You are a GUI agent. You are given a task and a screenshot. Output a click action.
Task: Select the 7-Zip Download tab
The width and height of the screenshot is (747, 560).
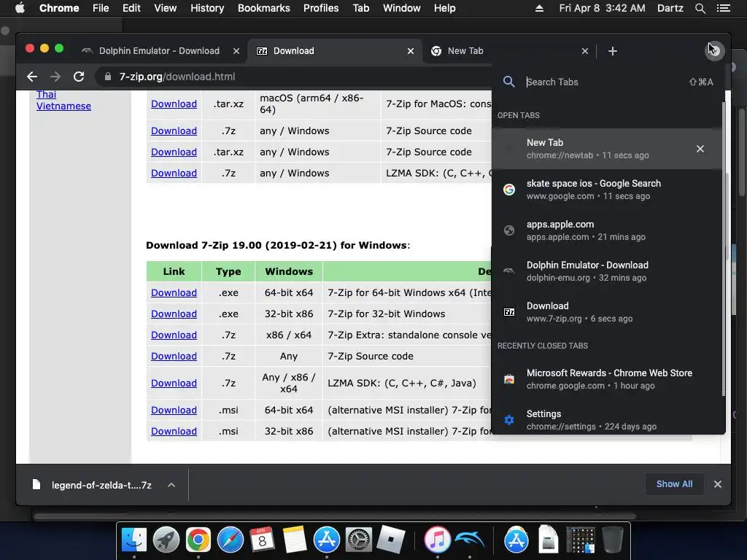pyautogui.click(x=333, y=51)
